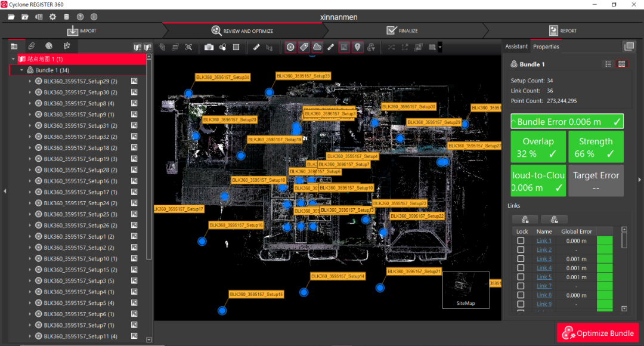
Task: Collapse the Bundle 1 tree node
Action: pyautogui.click(x=22, y=70)
